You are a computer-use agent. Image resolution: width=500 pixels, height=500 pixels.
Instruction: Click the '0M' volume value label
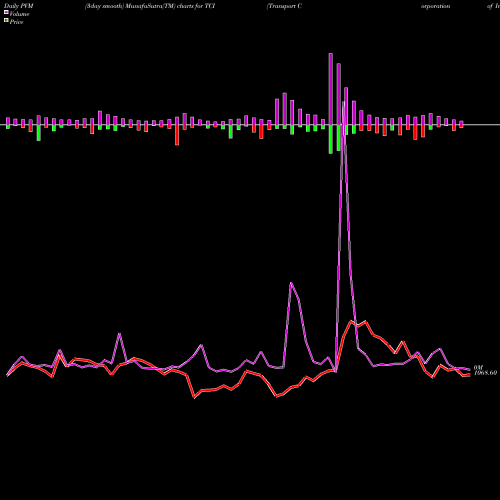click(478, 368)
